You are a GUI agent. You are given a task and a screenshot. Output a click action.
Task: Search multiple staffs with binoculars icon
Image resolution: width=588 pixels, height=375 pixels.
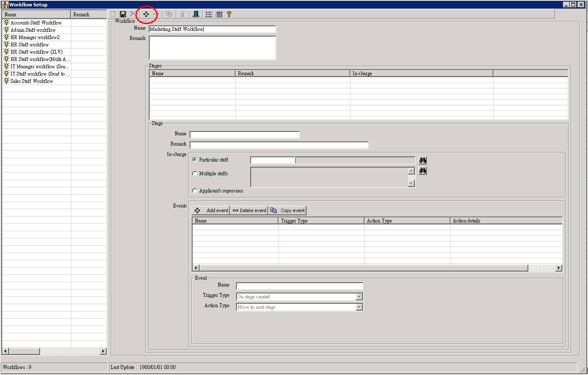click(423, 171)
